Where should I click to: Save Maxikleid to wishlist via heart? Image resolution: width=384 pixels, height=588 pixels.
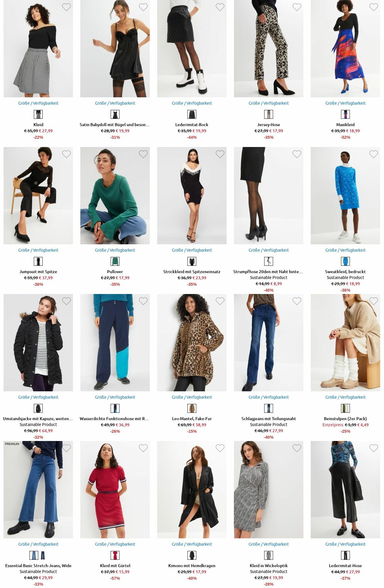pos(374,7)
